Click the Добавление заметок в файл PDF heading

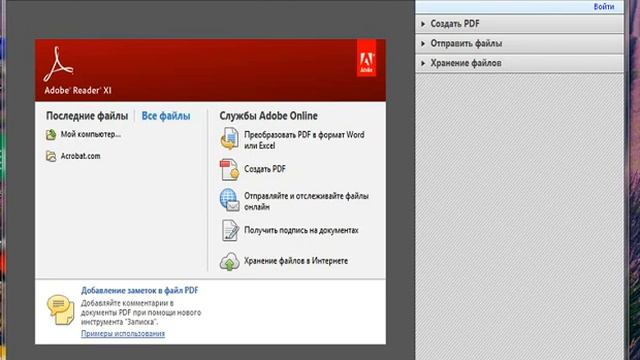click(140, 291)
